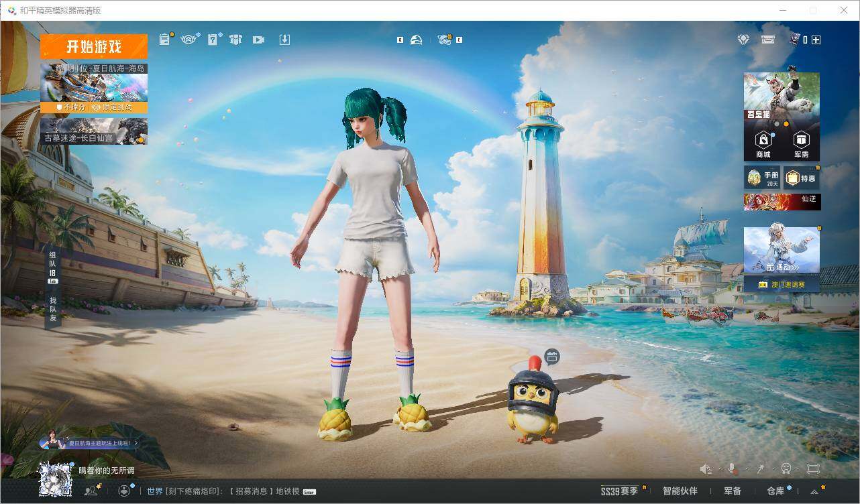
Task: Open the 仙逆 collaboration banner
Action: 782,202
